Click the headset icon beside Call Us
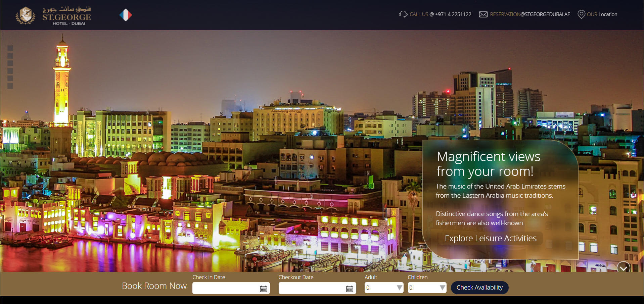The height and width of the screenshot is (304, 644). [x=403, y=14]
